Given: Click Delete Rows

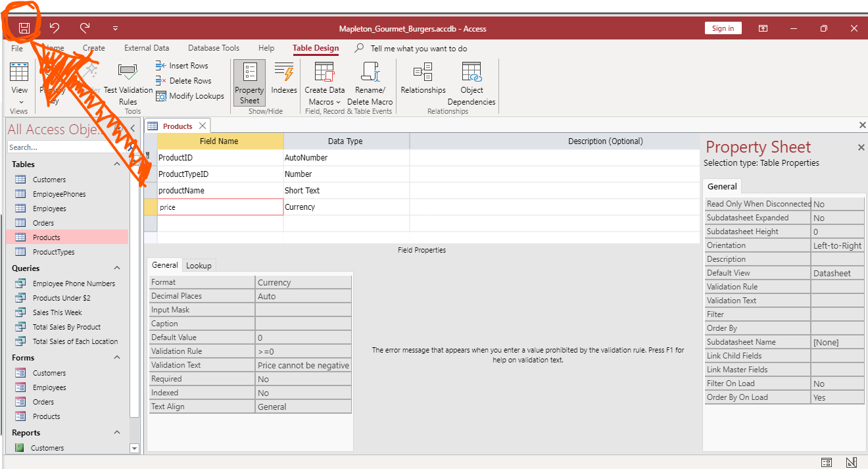Looking at the screenshot, I should (x=183, y=81).
